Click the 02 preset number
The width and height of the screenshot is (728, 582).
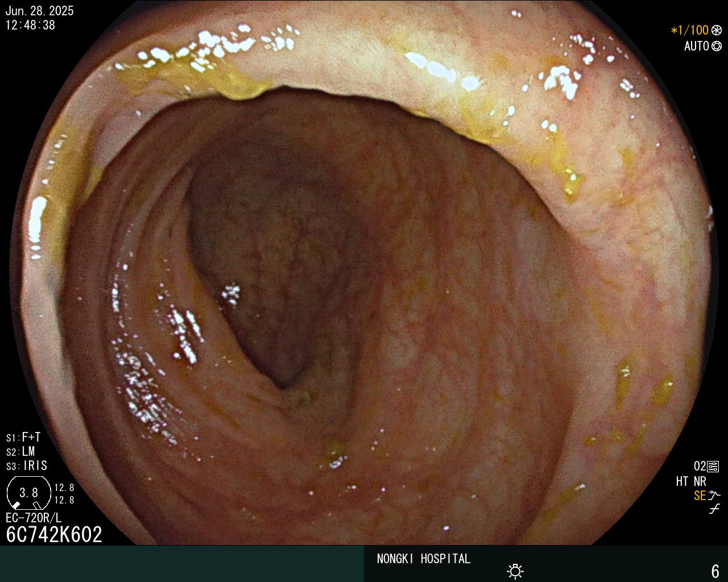tap(700, 467)
